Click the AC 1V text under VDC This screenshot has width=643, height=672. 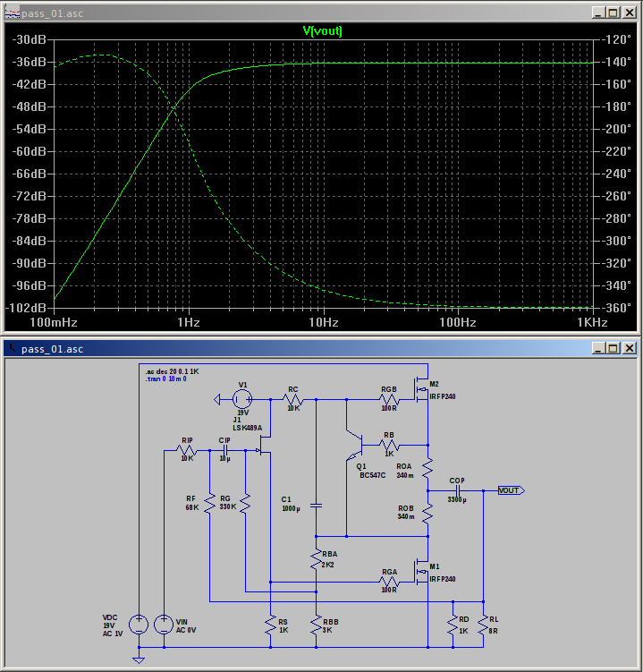tap(113, 634)
